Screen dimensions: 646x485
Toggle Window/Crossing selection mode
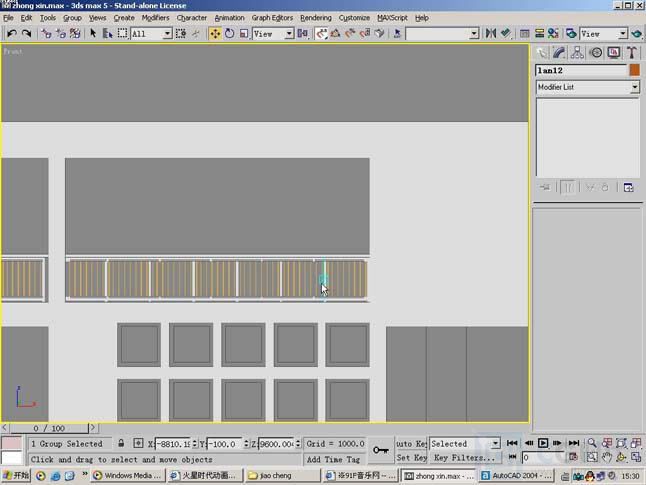180,33
